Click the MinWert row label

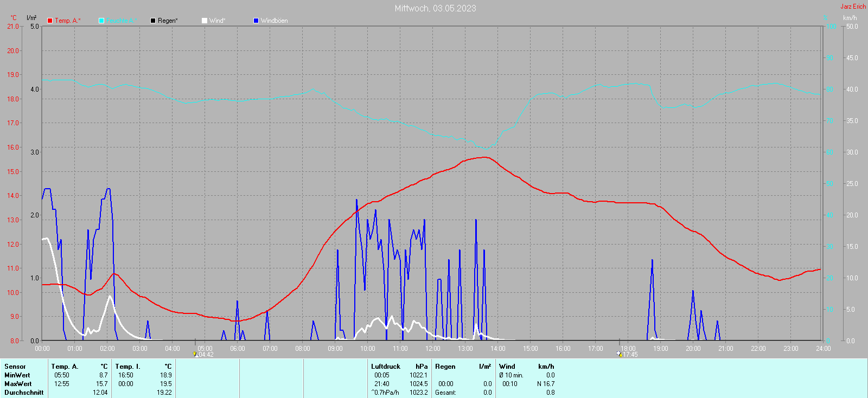[17, 375]
